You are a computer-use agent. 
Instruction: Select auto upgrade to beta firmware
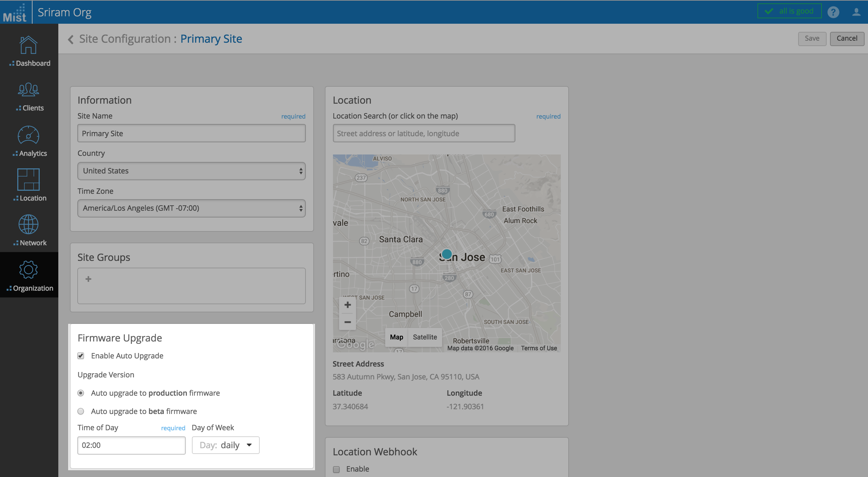click(81, 411)
